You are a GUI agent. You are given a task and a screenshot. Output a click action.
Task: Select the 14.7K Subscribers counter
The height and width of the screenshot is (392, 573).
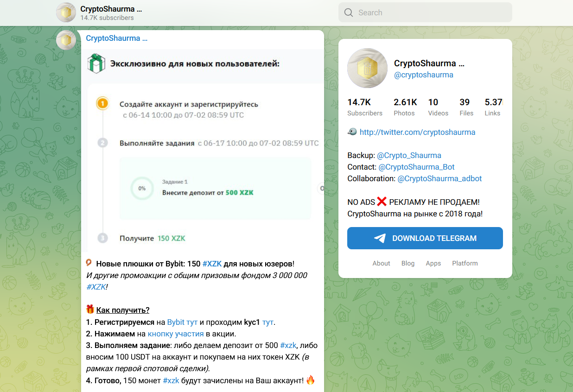[365, 107]
